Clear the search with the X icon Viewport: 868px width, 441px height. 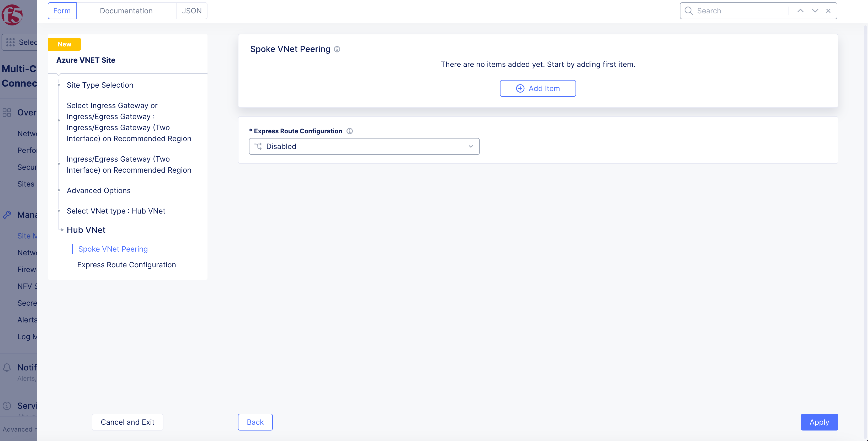click(828, 11)
